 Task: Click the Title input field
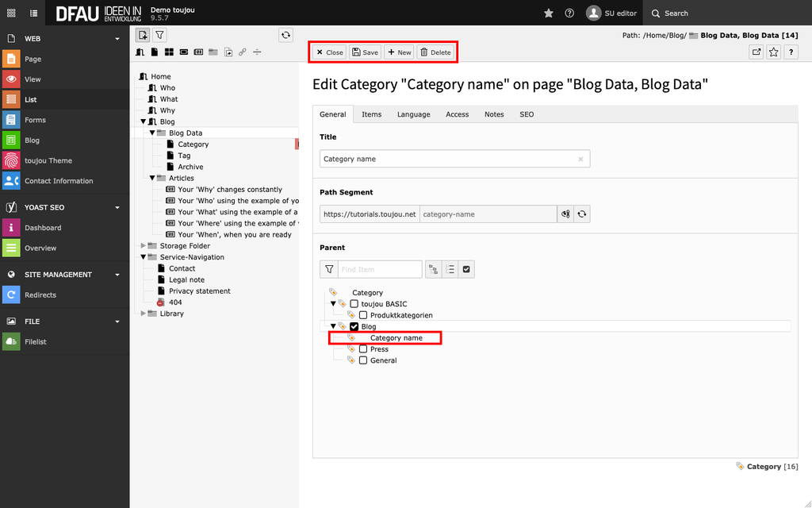(x=448, y=159)
